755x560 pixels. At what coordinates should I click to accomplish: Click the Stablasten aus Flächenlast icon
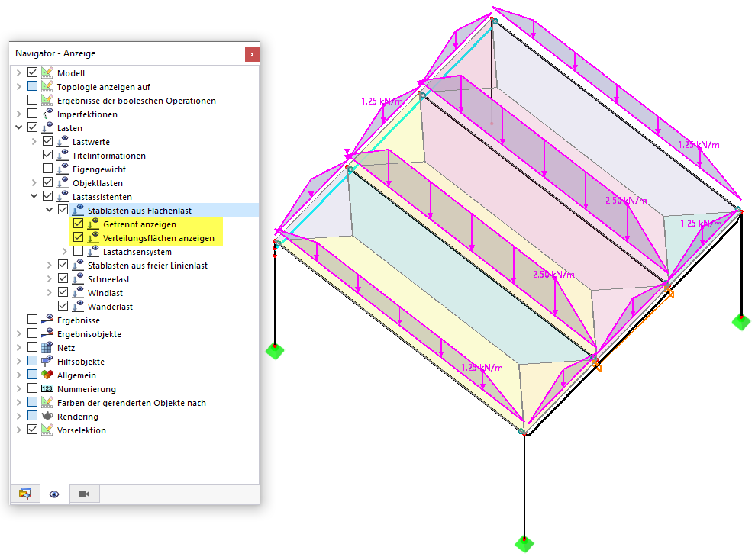(78, 211)
